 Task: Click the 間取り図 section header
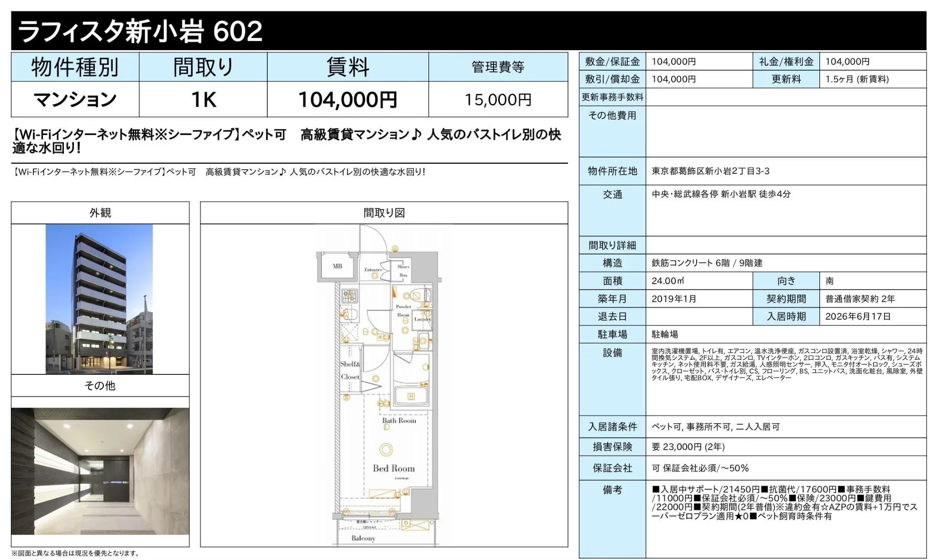384,213
